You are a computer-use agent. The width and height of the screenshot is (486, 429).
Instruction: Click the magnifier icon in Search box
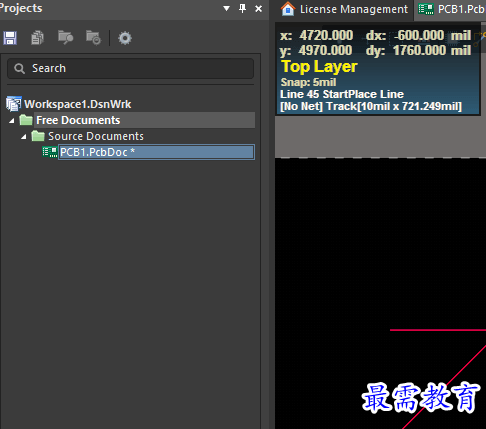coord(19,69)
